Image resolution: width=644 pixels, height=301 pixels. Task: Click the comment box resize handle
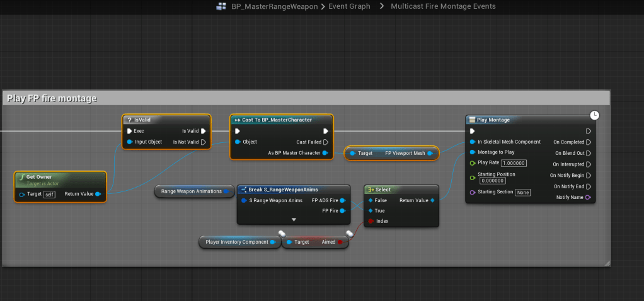point(607,263)
